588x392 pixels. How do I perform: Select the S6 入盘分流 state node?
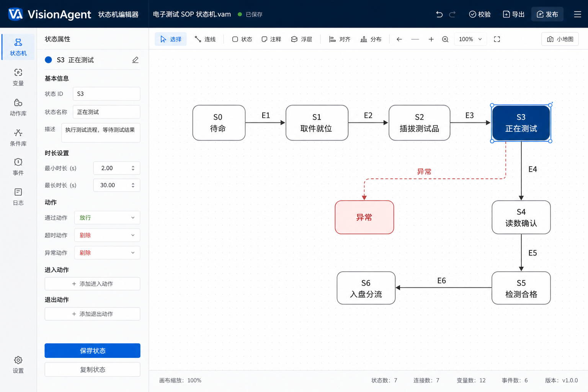[366, 288]
